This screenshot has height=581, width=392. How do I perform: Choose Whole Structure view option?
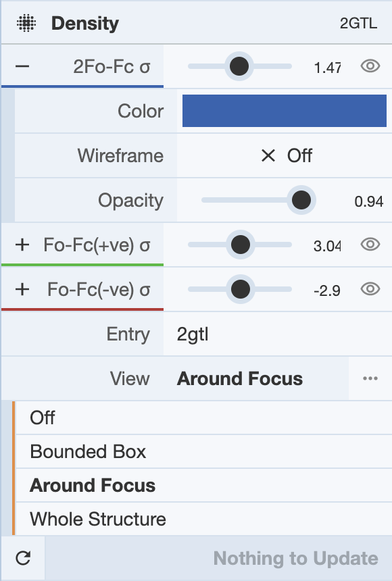click(203, 519)
